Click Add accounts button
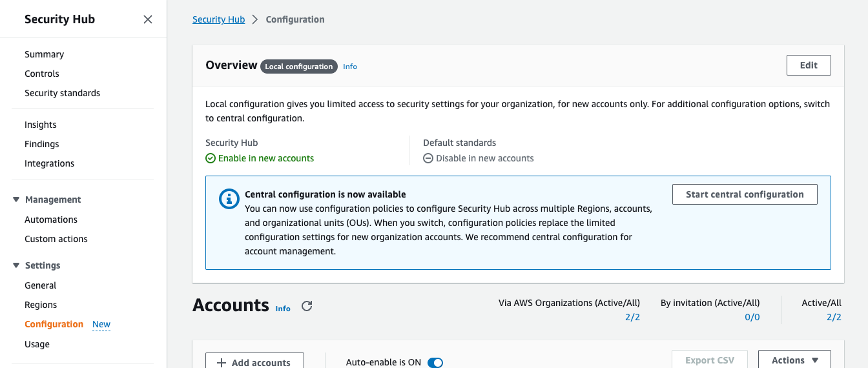868x368 pixels. [x=254, y=362]
